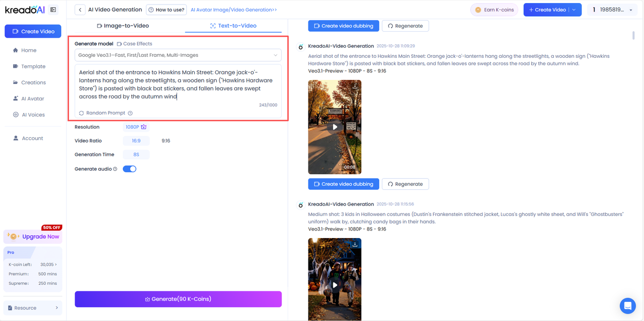Play the Hawkins Main Street video

[335, 127]
